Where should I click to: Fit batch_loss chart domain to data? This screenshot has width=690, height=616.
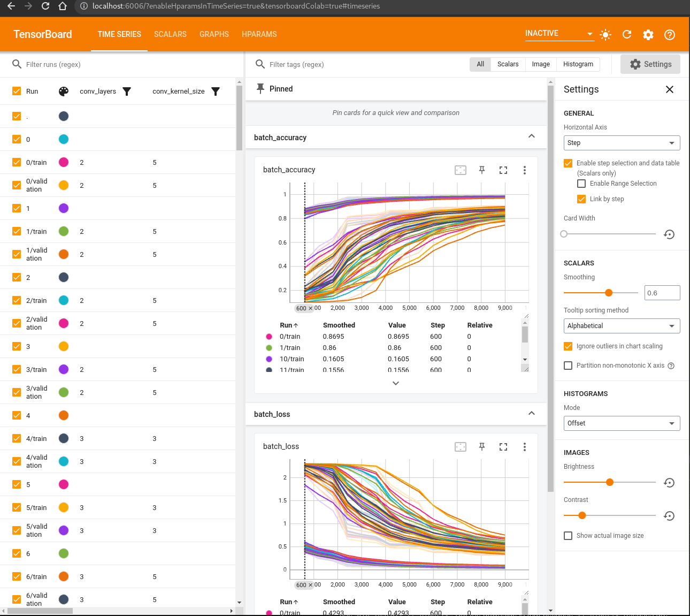coord(461,447)
